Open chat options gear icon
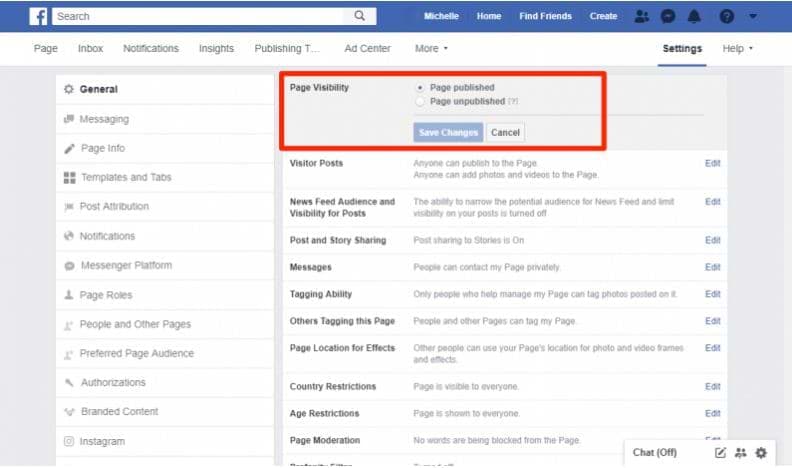The image size is (792, 468). (x=761, y=453)
